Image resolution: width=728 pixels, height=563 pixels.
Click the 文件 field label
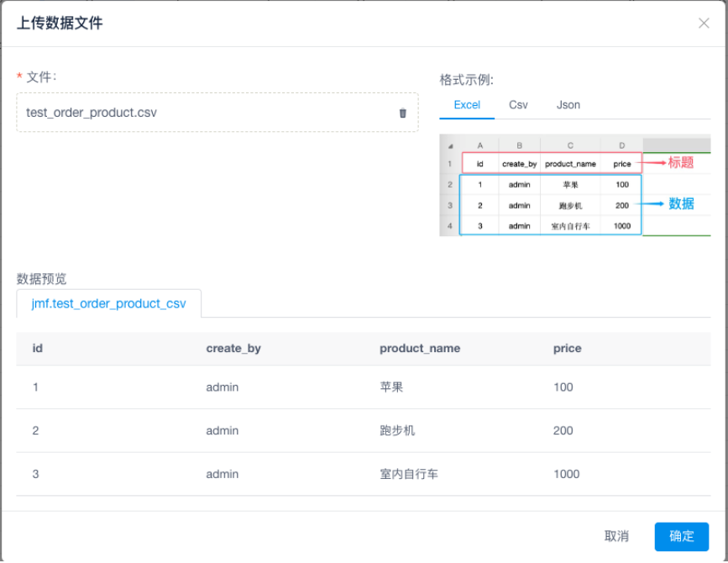click(40, 77)
